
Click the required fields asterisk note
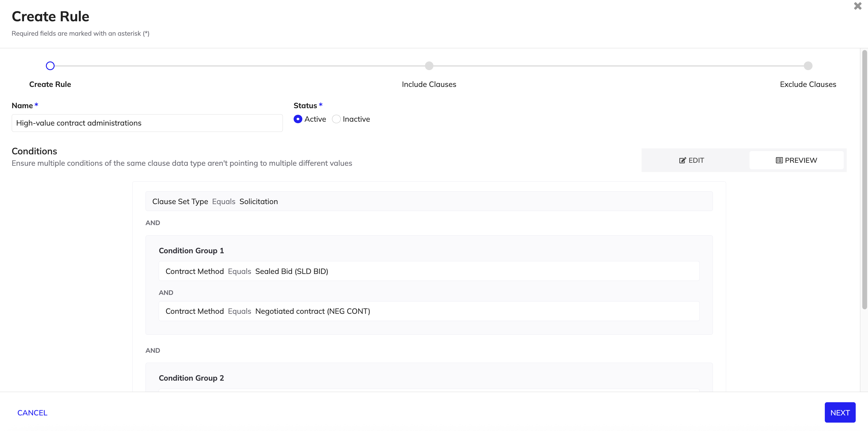(81, 33)
